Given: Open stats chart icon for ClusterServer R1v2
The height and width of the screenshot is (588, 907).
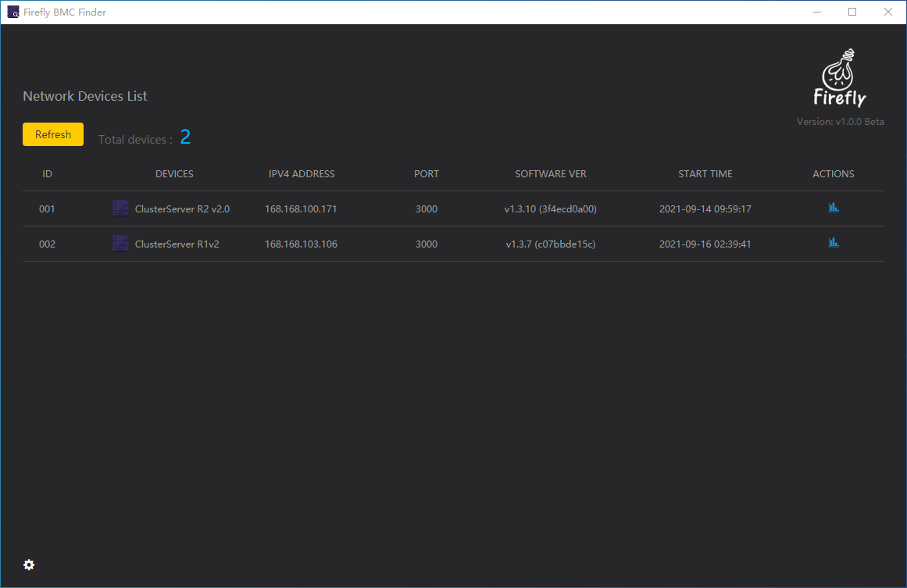Looking at the screenshot, I should coord(834,243).
